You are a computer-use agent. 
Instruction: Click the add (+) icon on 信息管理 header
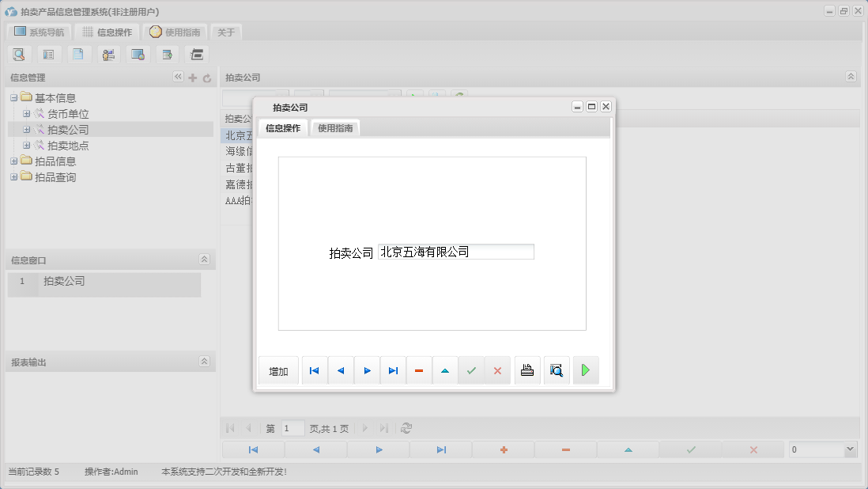tap(192, 77)
